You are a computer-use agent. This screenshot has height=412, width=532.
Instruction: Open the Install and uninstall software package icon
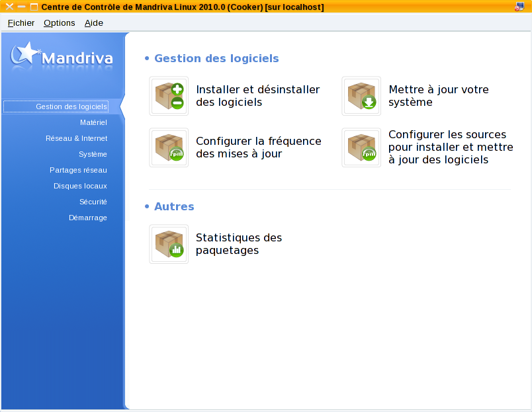169,96
